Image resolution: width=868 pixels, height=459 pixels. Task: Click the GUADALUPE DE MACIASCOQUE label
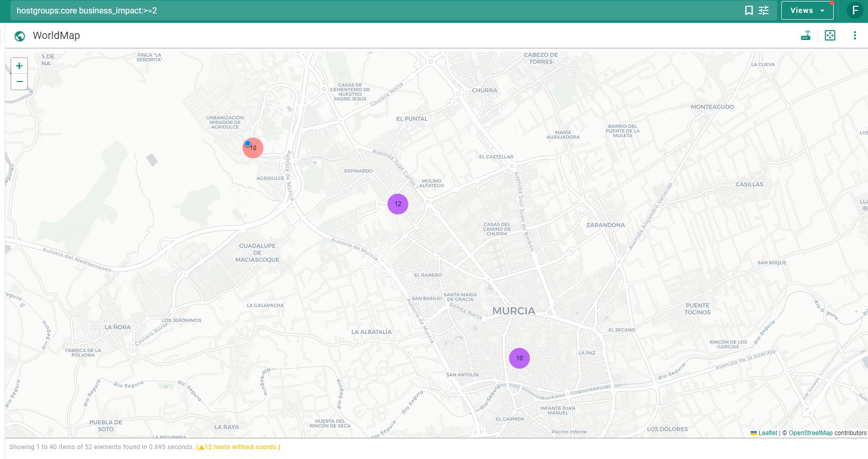pos(257,253)
